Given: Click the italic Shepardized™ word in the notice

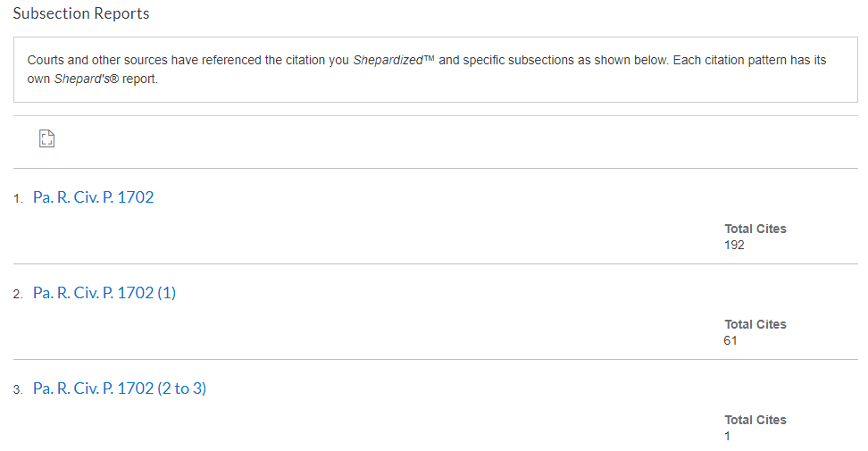Looking at the screenshot, I should tap(394, 60).
